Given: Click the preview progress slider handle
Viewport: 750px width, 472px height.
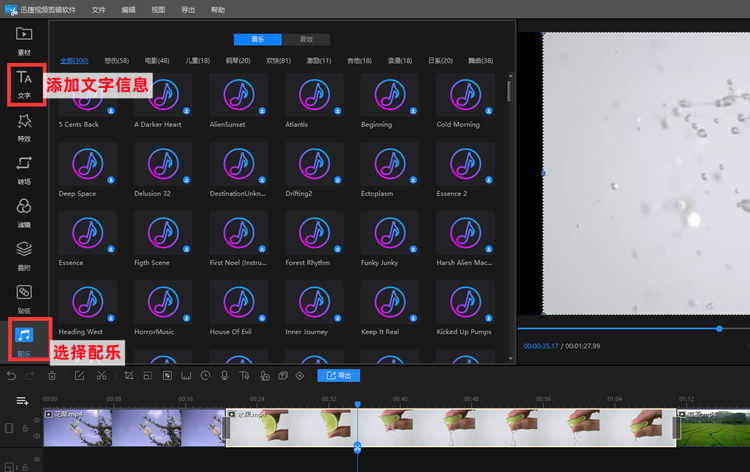Looking at the screenshot, I should [719, 329].
